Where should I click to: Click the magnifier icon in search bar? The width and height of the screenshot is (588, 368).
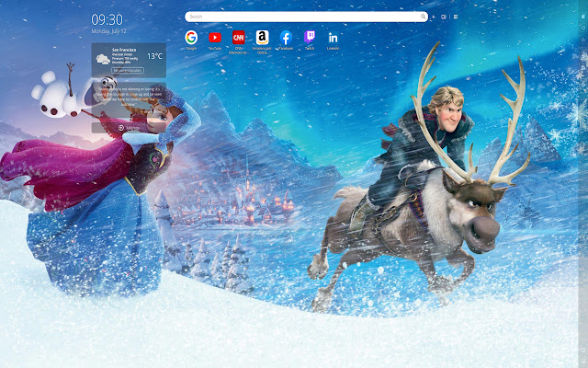tap(423, 17)
